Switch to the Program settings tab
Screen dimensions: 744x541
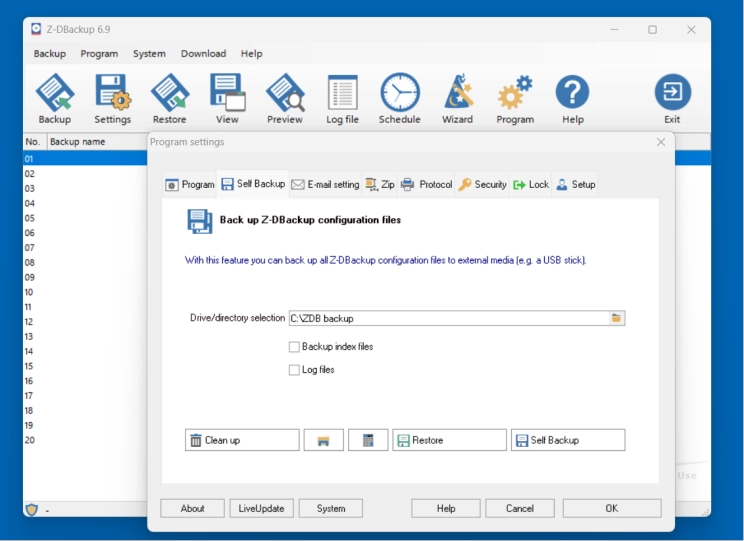[190, 185]
